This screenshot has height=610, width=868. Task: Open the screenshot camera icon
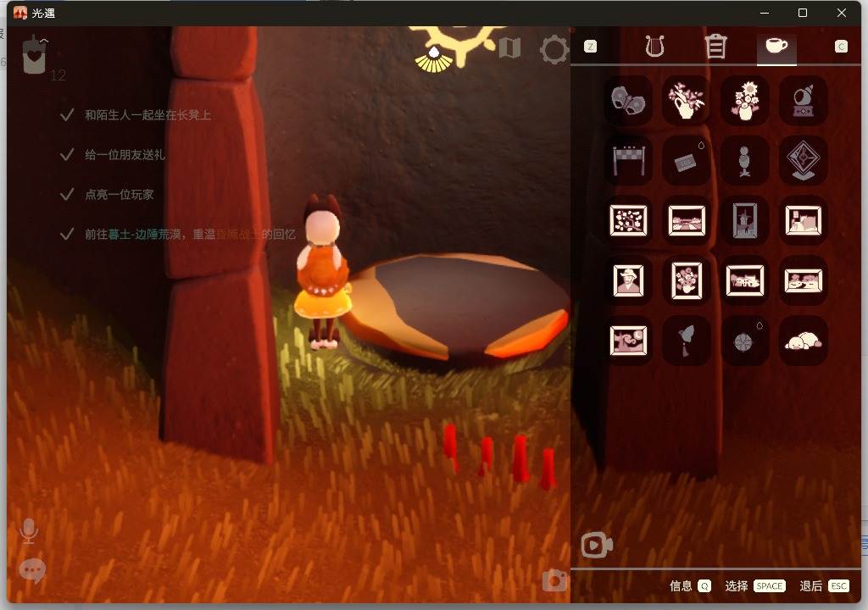click(x=554, y=580)
